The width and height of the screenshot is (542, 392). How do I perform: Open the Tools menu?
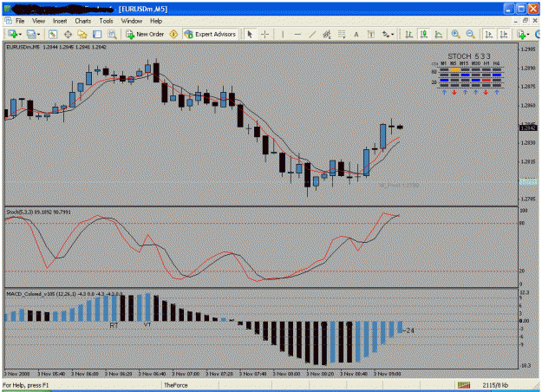pos(106,21)
